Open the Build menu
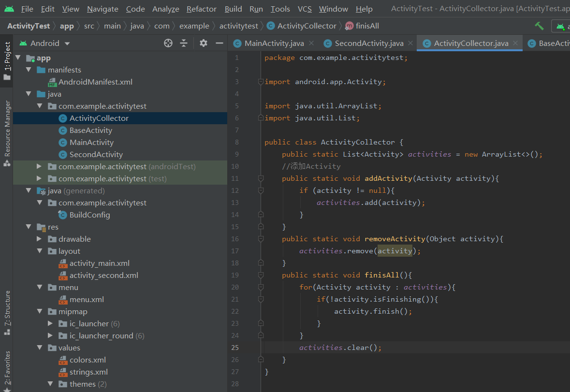The image size is (570, 392). pyautogui.click(x=233, y=9)
